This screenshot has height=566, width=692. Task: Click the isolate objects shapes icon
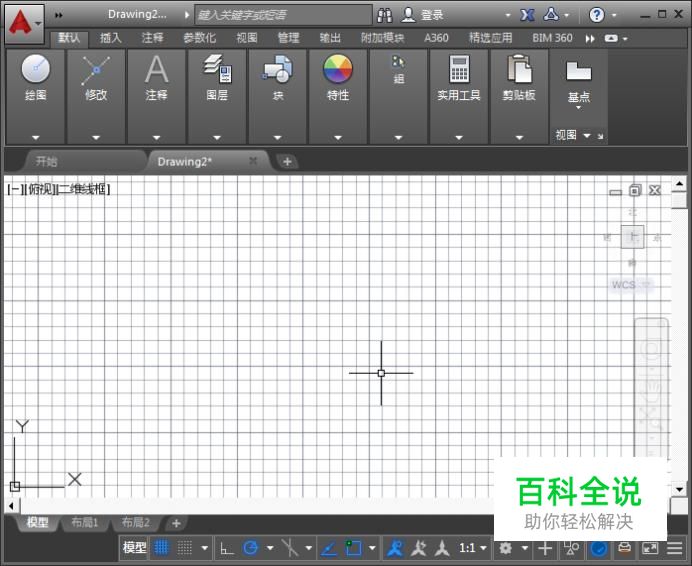pyautogui.click(x=572, y=548)
